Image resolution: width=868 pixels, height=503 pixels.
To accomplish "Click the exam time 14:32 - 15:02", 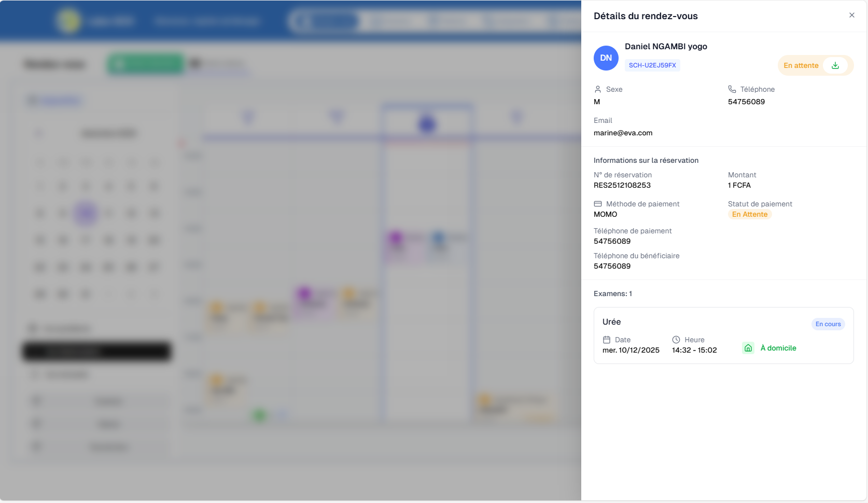I will (694, 350).
